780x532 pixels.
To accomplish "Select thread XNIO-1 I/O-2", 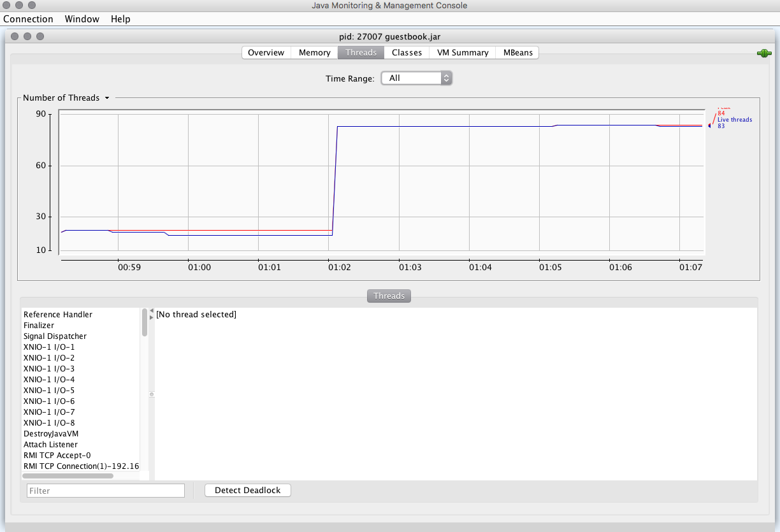I will 80,358.
